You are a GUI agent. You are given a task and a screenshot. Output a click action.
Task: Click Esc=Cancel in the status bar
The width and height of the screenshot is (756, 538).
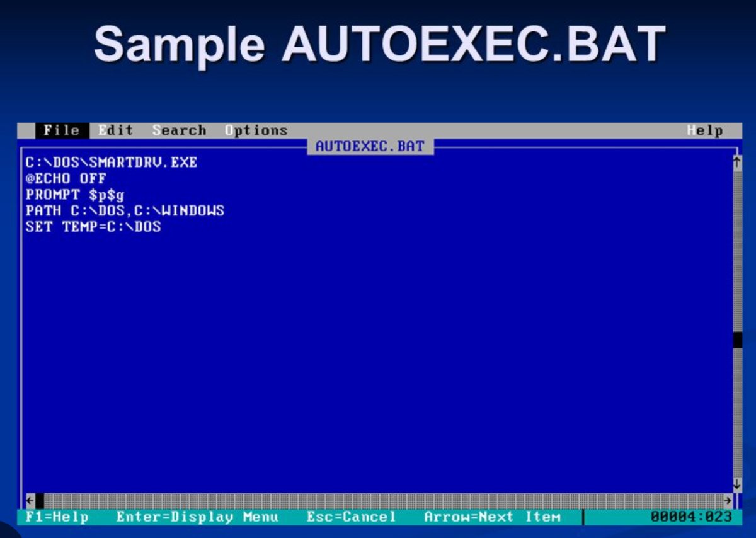(351, 517)
